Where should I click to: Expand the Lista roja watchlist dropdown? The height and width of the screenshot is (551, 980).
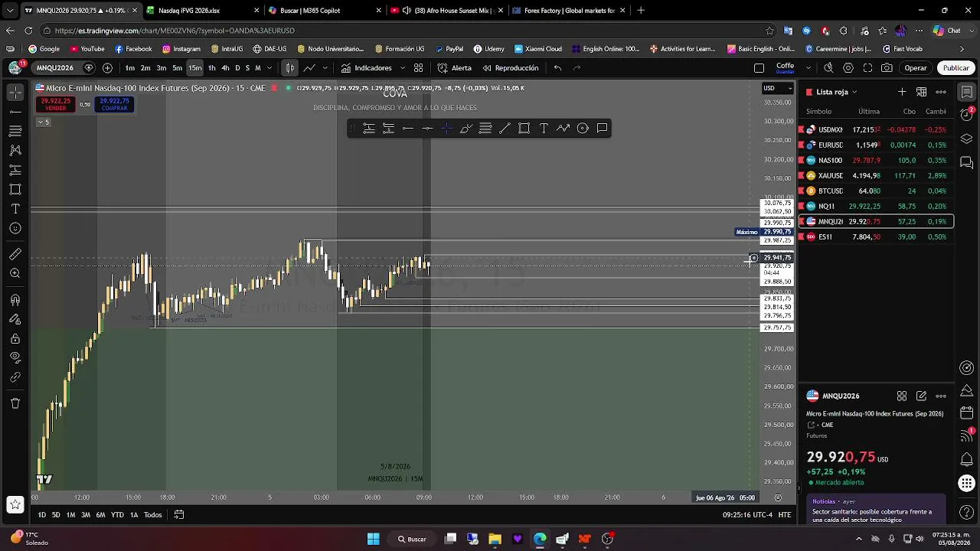[837, 92]
